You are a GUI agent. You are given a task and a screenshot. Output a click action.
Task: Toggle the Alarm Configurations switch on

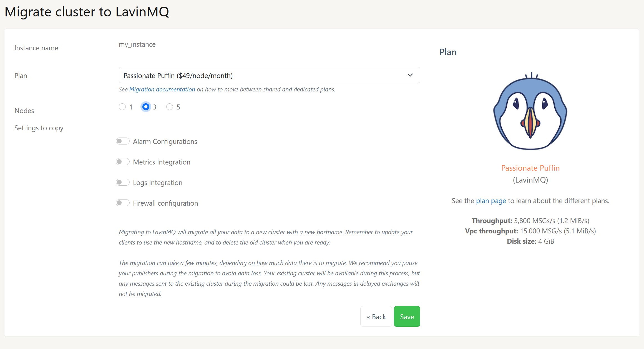click(122, 141)
